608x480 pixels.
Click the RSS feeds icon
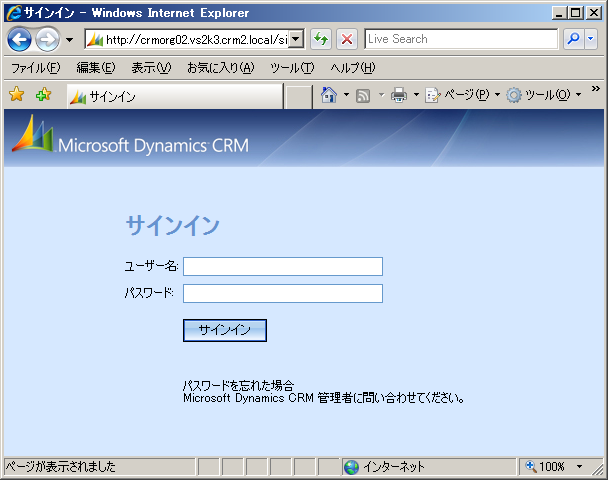click(x=363, y=95)
